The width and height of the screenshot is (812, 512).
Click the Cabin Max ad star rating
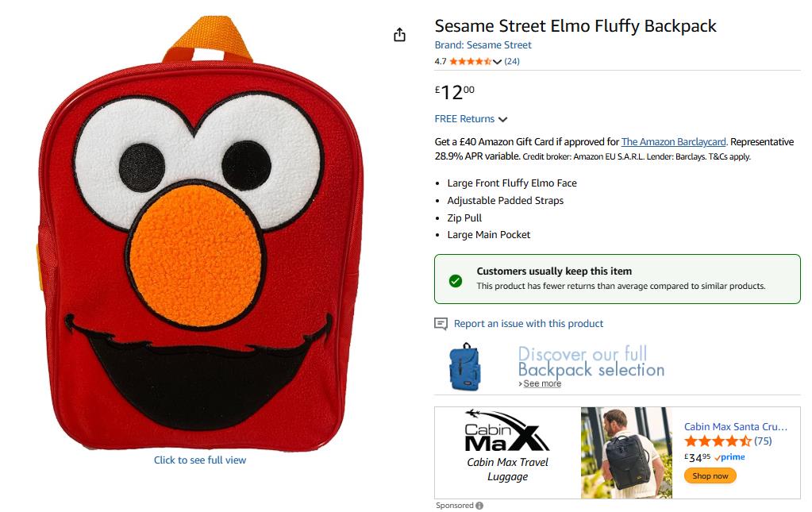pos(718,441)
